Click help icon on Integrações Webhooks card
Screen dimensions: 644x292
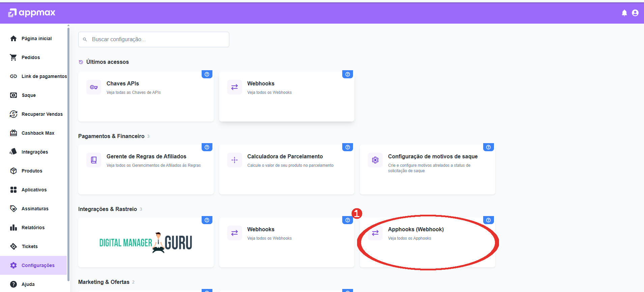pos(348,220)
